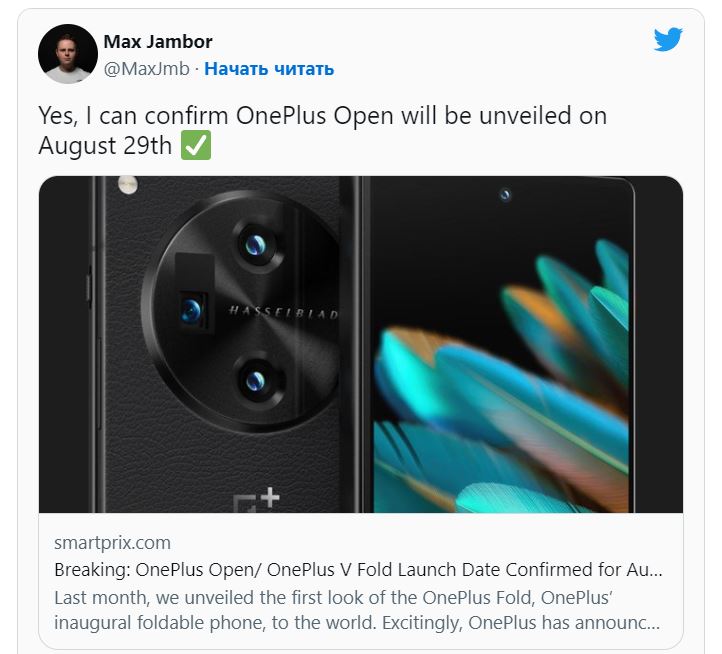Screen dimensions: 722x654
Task: Open the Breaking: OnePlus Open headline
Action: [x=358, y=570]
